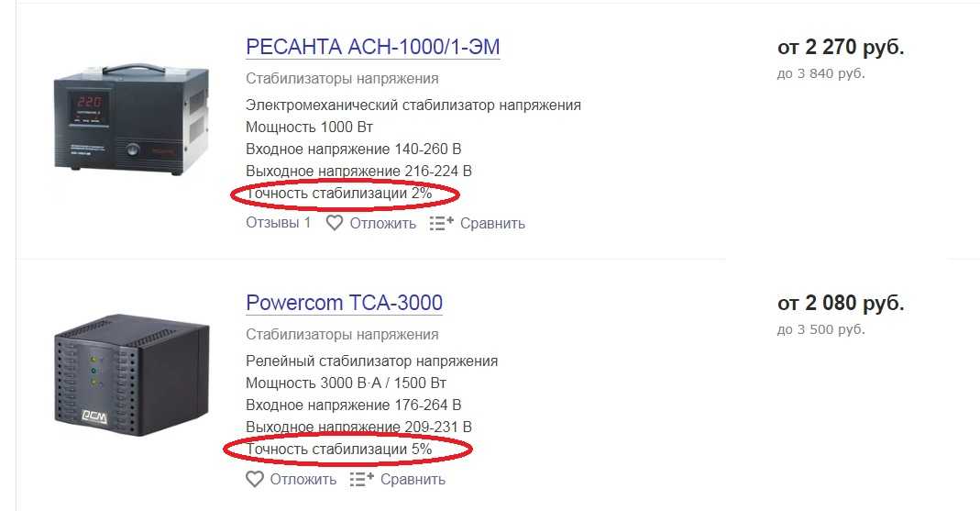Open the Powercom TCA-3000 product title

(345, 303)
